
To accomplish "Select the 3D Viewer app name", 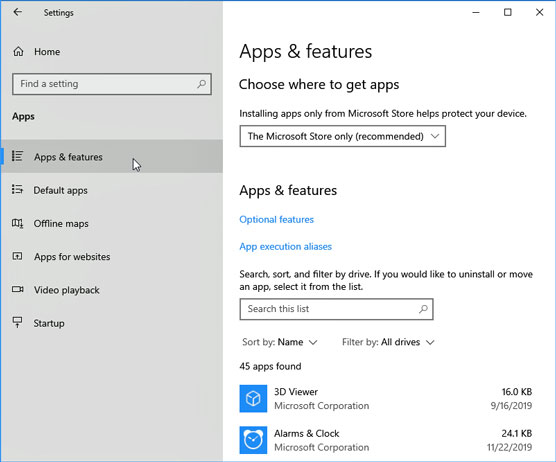I will [x=296, y=392].
